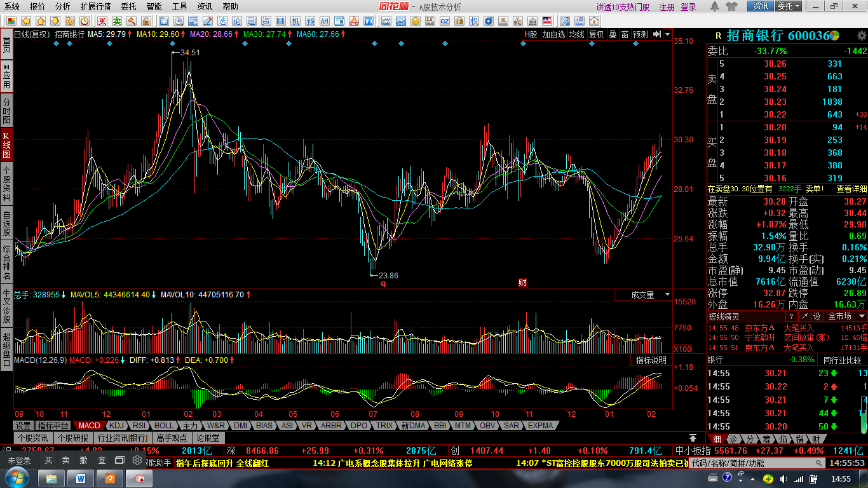Image resolution: width=868 pixels, height=488 pixels.
Task: Click the lock icon in toolbar
Action: pyautogui.click(x=146, y=21)
